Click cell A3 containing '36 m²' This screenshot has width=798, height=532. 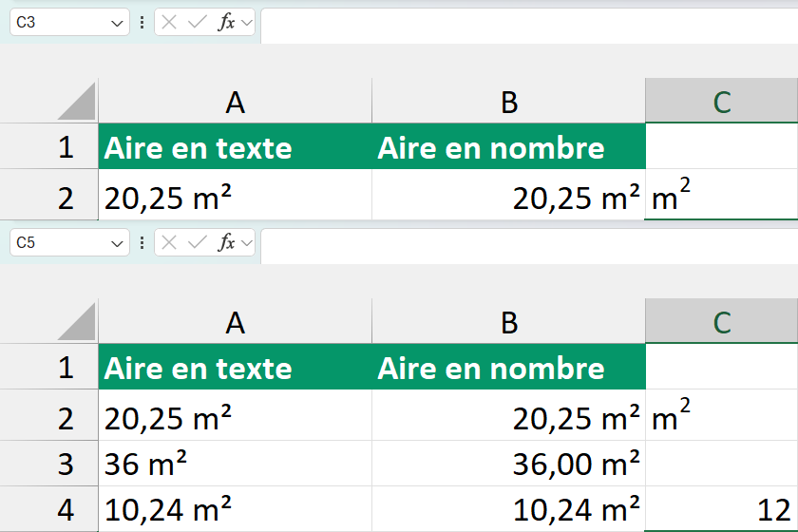[x=236, y=464]
